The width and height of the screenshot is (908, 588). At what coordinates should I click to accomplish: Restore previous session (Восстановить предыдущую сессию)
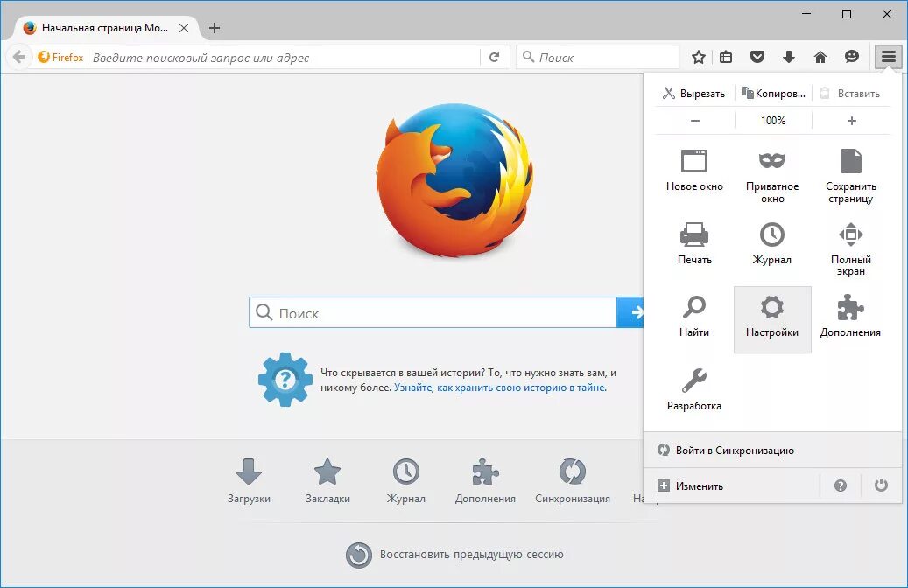pos(454,555)
